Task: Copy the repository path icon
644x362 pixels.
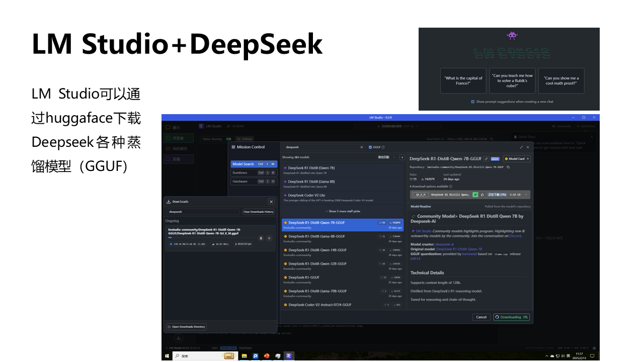Action: 508,167
